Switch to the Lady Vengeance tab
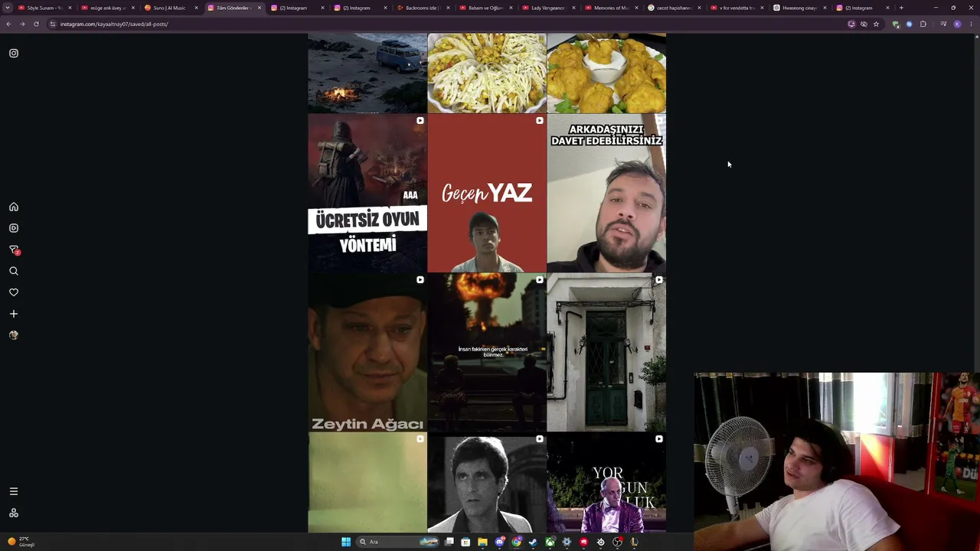The image size is (980, 551). point(548,8)
